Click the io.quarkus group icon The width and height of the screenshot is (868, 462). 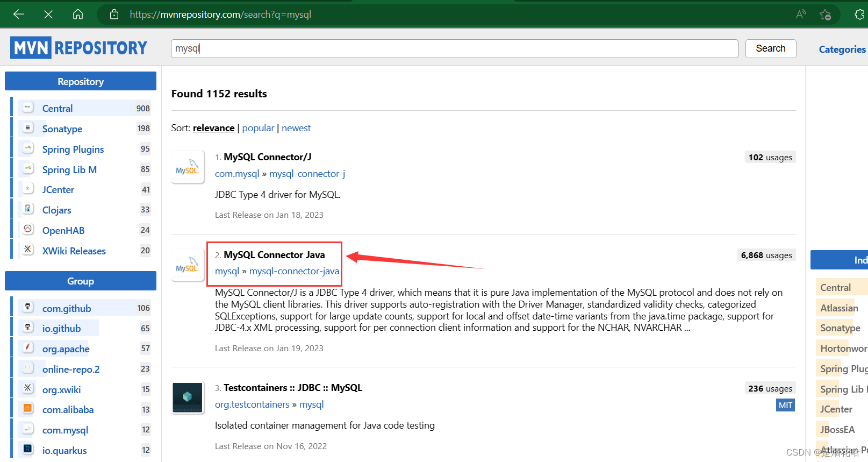(x=28, y=450)
